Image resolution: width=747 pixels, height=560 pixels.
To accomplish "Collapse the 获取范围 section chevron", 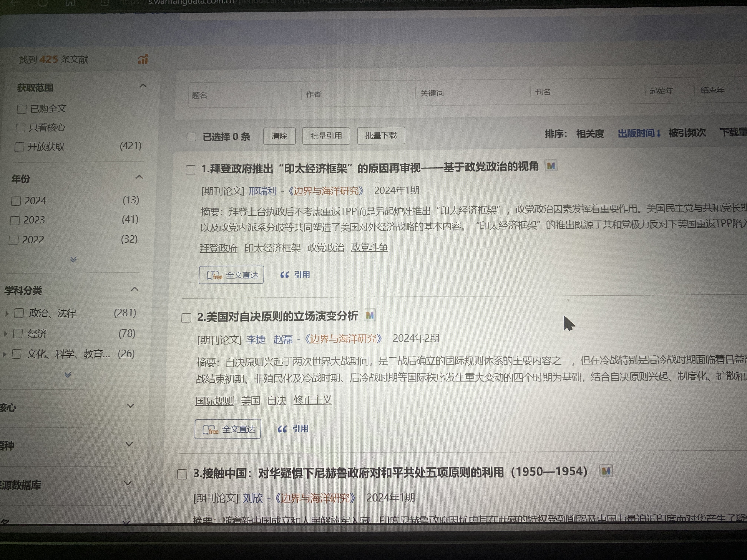I will (x=143, y=86).
